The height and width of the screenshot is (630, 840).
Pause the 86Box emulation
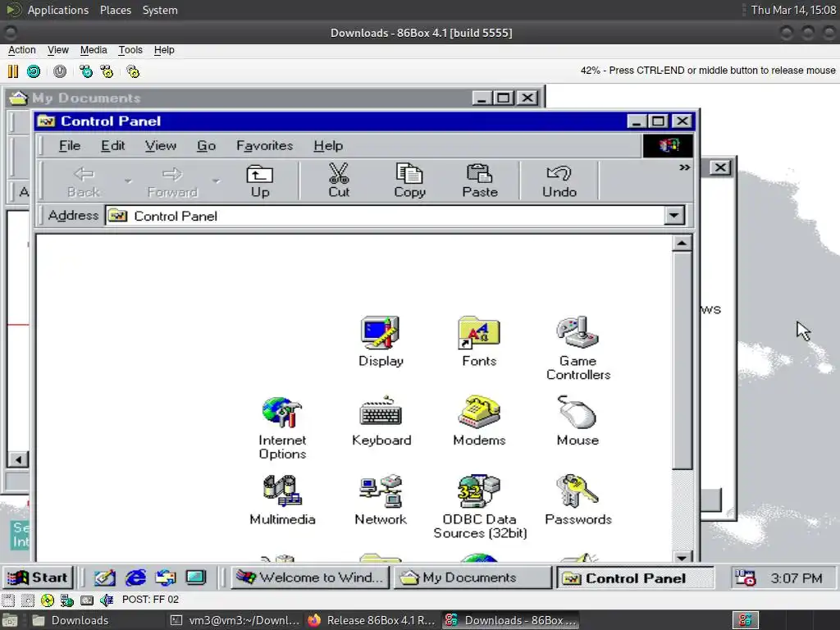[13, 71]
